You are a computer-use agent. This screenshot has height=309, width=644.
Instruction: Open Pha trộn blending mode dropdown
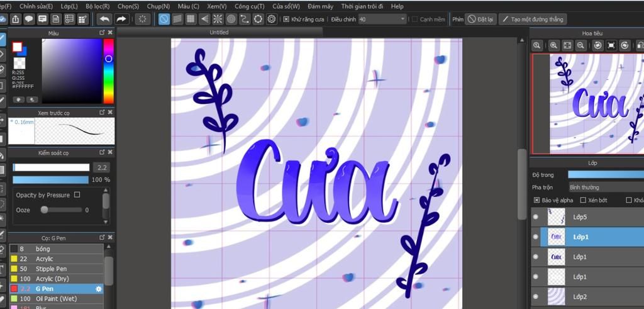pyautogui.click(x=606, y=188)
